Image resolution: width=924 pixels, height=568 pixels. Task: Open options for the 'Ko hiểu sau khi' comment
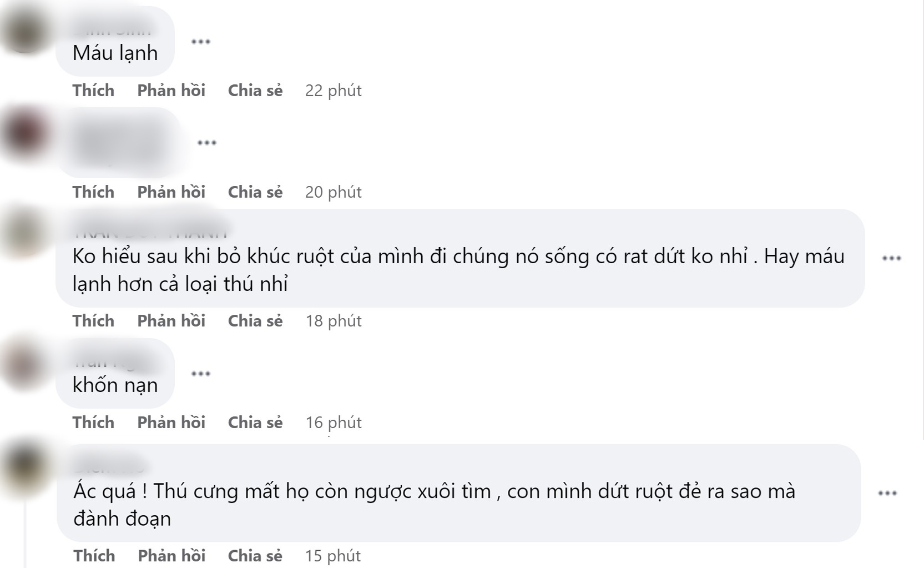(891, 258)
